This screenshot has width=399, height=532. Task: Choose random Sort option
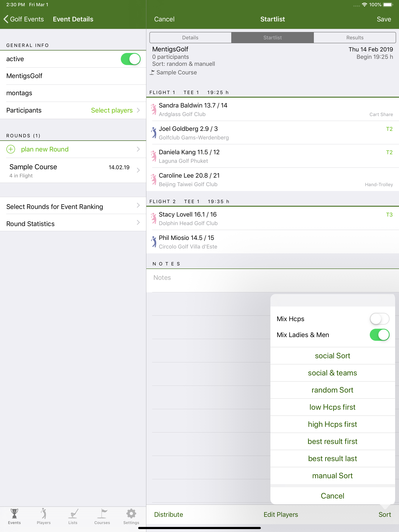click(333, 390)
